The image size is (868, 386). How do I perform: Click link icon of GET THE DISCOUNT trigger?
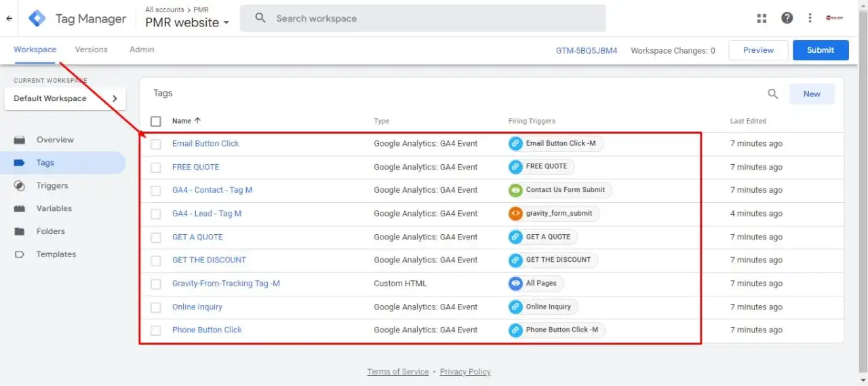click(x=515, y=260)
